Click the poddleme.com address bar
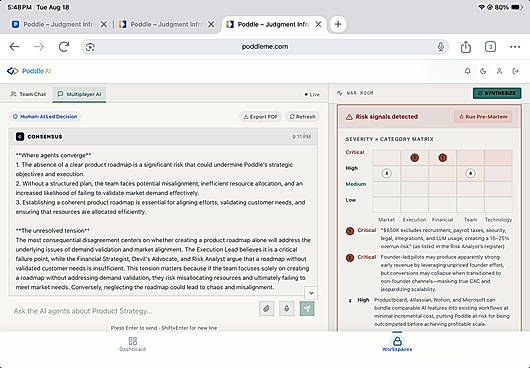The width and height of the screenshot is (530, 368). [265, 47]
